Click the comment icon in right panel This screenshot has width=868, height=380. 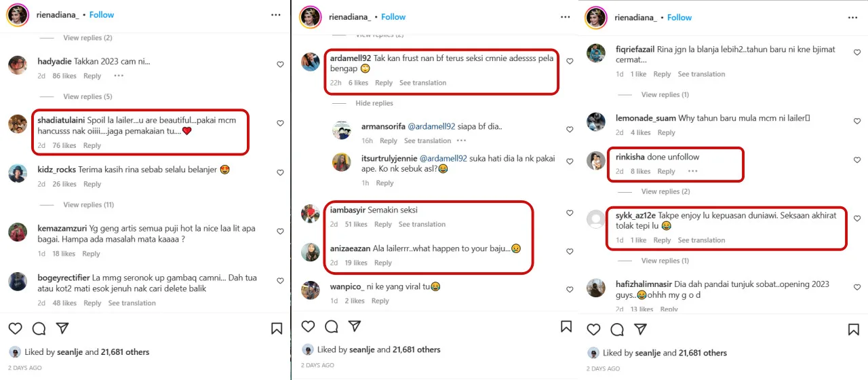(617, 330)
